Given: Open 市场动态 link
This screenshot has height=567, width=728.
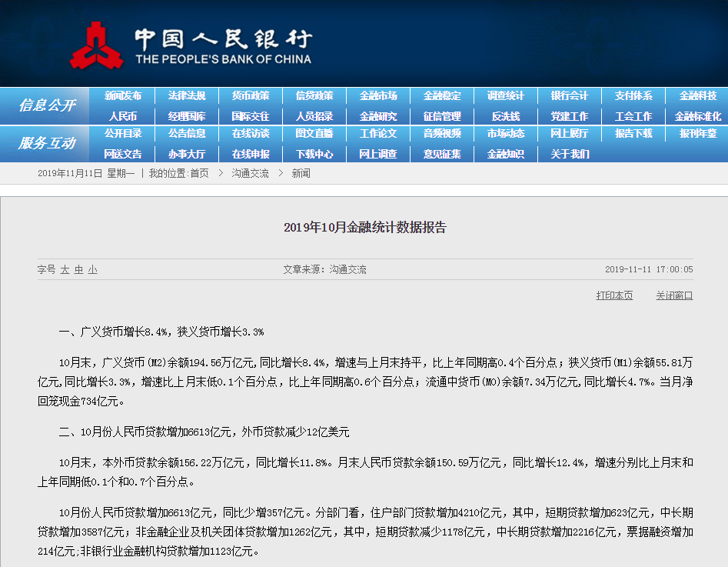Looking at the screenshot, I should [506, 133].
